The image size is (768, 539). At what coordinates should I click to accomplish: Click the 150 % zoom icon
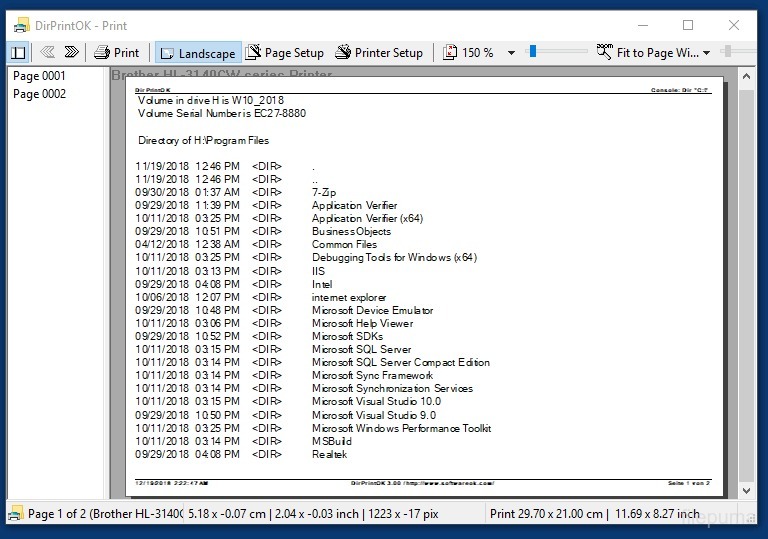click(451, 53)
